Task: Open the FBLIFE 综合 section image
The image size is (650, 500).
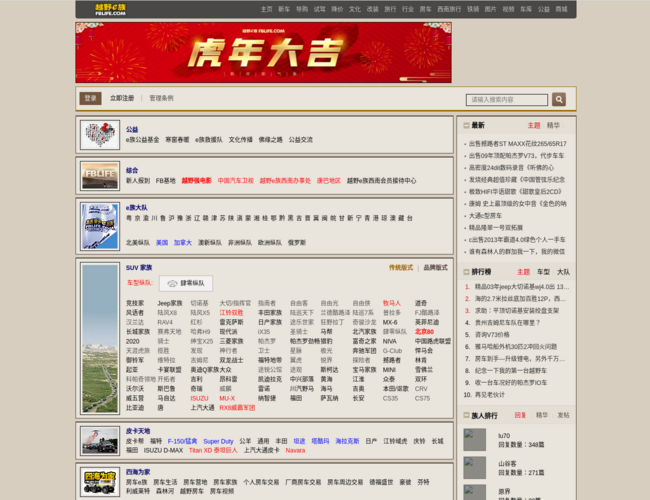Action: point(100,176)
